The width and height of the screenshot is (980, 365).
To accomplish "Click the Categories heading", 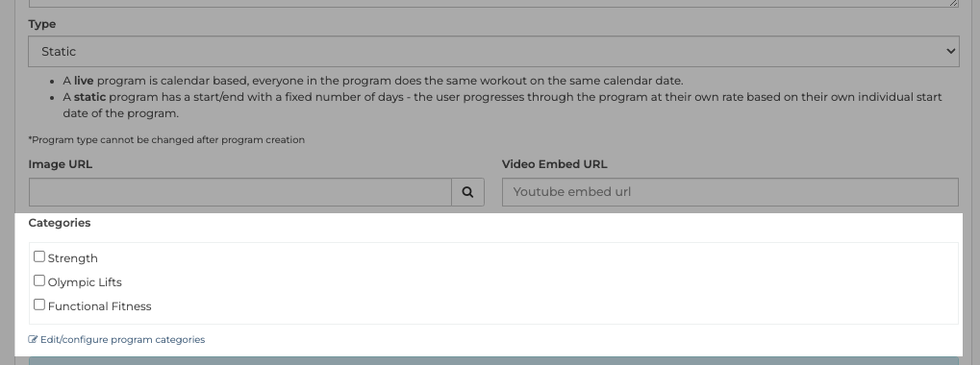I will point(60,223).
